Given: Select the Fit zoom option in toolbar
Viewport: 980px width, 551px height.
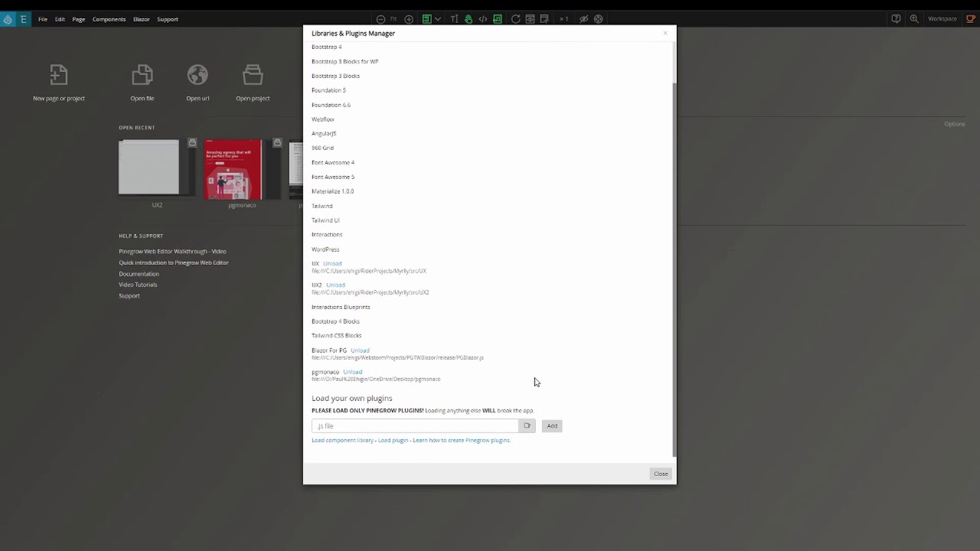Looking at the screenshot, I should click(394, 19).
